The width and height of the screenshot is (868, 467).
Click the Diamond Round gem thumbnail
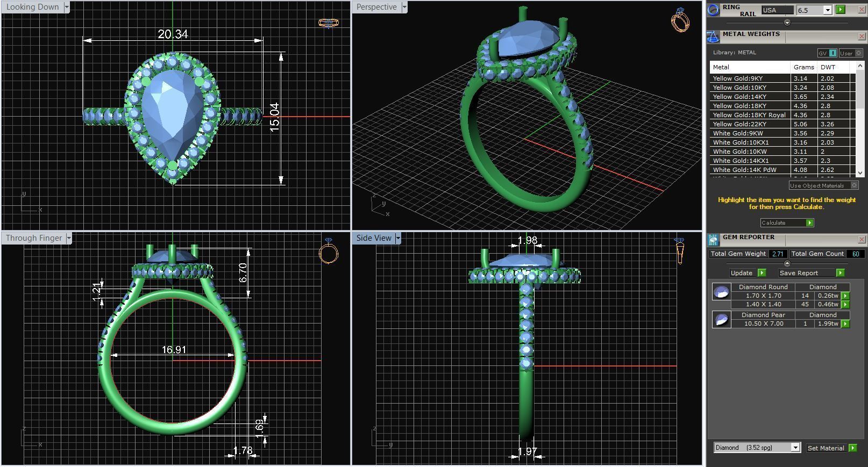[721, 292]
